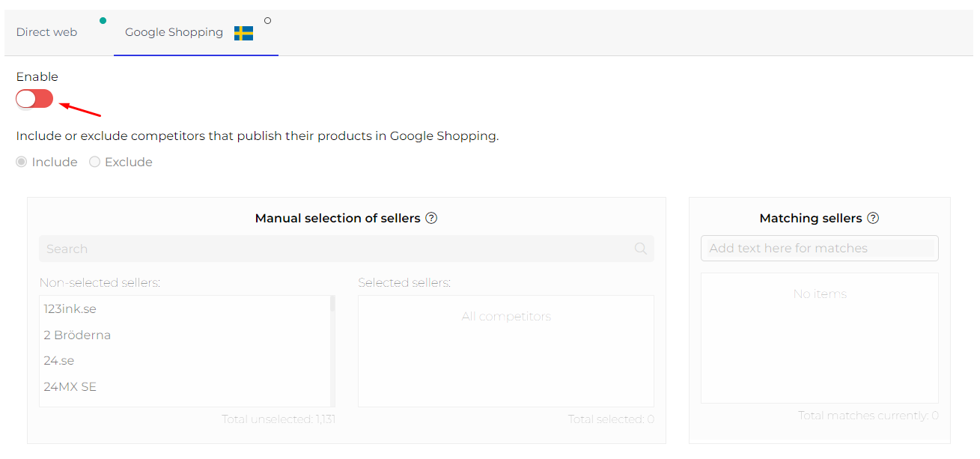
Task: Click the Swedish flag icon
Action: click(243, 33)
